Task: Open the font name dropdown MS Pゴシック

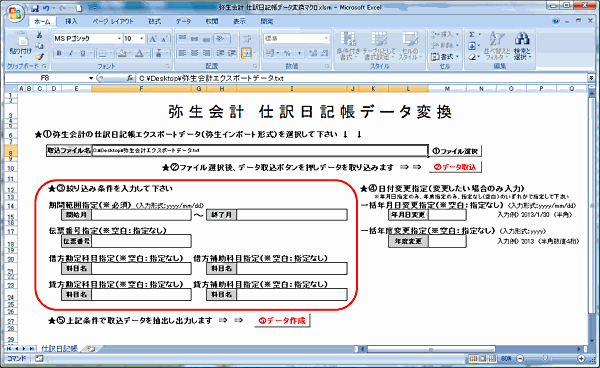Action: (119, 39)
